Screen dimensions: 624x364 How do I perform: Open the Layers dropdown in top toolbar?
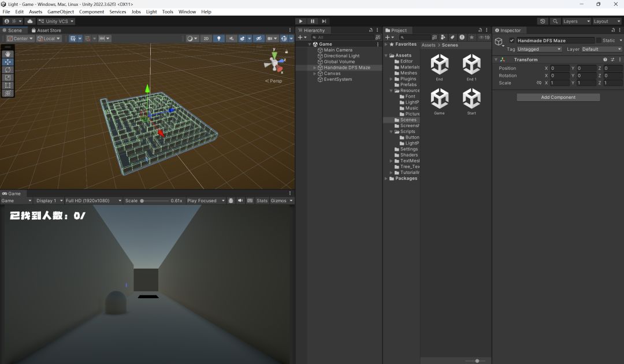[x=576, y=21]
